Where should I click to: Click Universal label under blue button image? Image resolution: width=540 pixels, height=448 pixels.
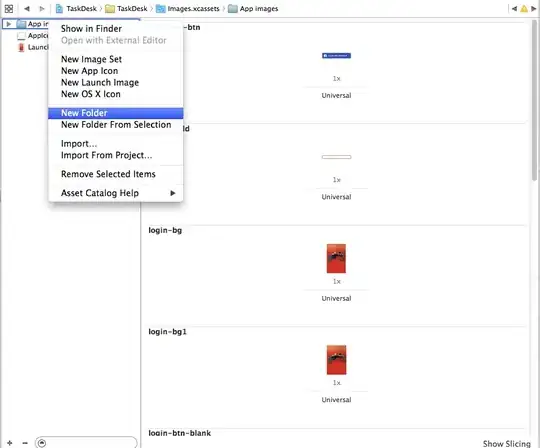[336, 95]
